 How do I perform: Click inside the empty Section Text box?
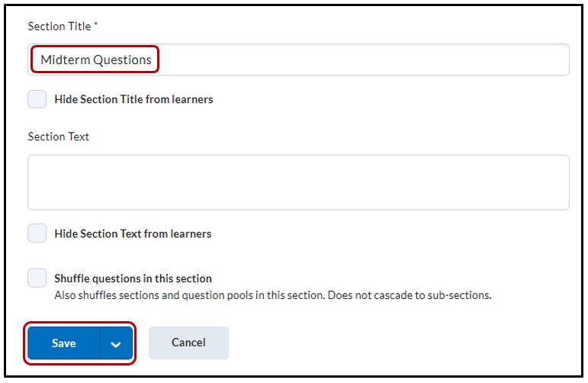click(x=298, y=182)
